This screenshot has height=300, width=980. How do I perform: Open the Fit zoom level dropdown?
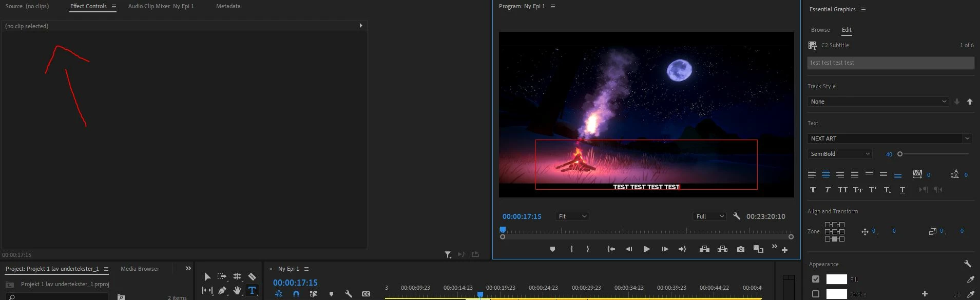[x=572, y=216]
